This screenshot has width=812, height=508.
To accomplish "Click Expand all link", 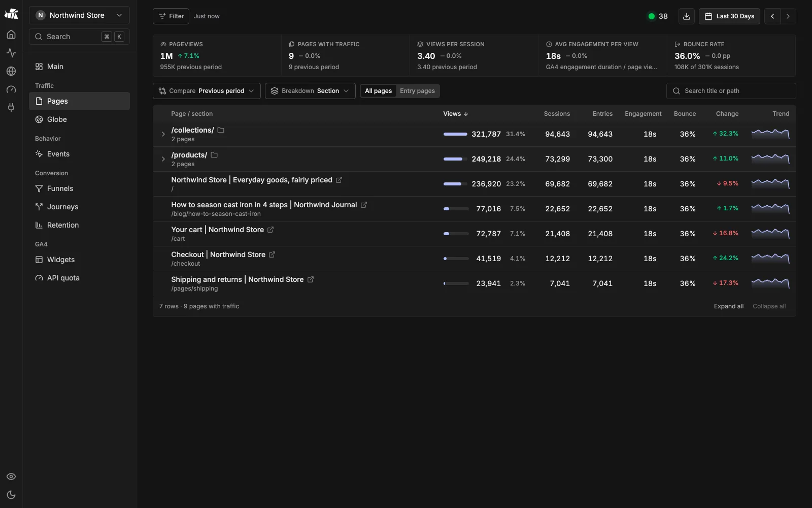I will click(729, 306).
